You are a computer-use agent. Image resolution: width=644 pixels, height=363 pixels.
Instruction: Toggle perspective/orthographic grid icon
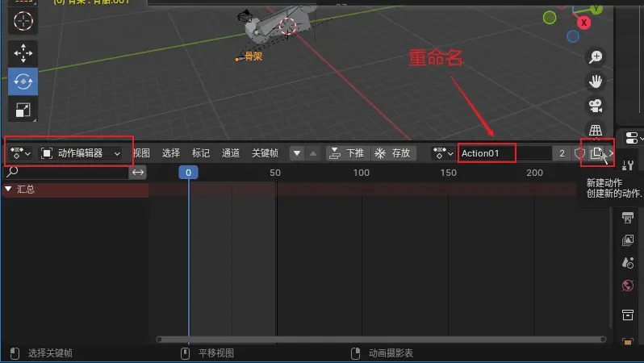click(596, 130)
